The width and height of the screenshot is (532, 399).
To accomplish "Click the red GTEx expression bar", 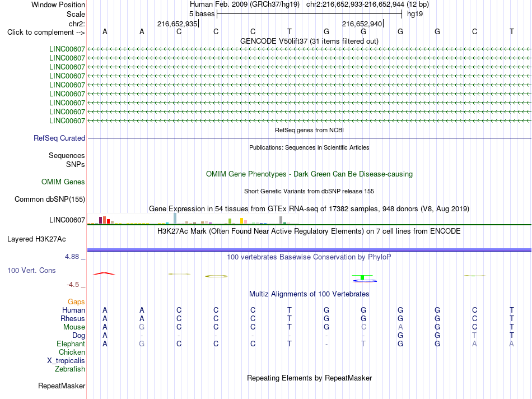I will pos(108,221).
